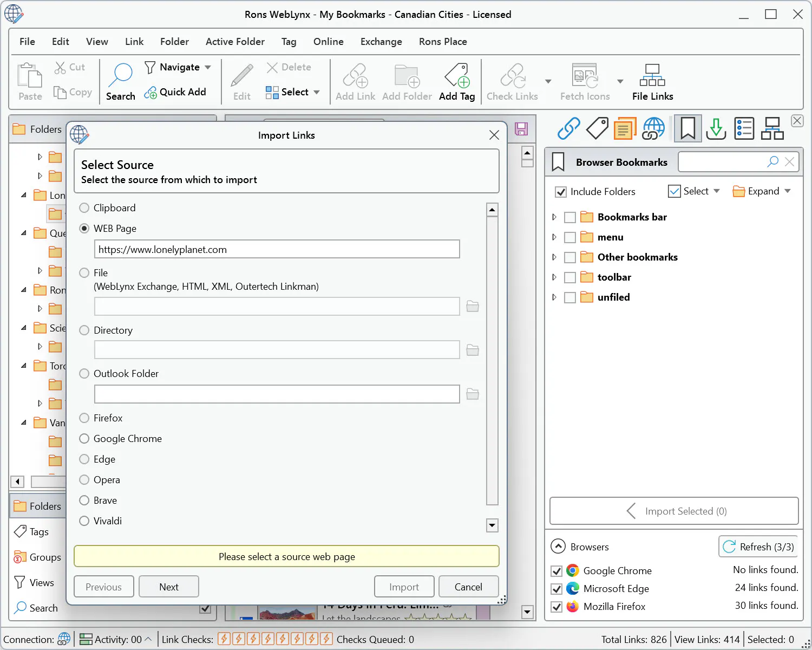Viewport: 812px width, 650px height.
Task: Tick the Bookmarks bar folder checkbox
Action: coord(569,217)
